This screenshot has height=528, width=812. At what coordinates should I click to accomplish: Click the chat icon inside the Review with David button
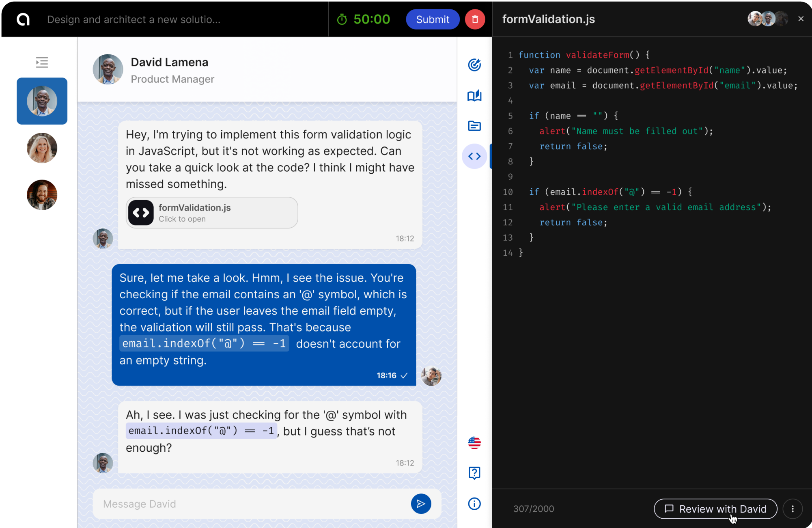(669, 509)
